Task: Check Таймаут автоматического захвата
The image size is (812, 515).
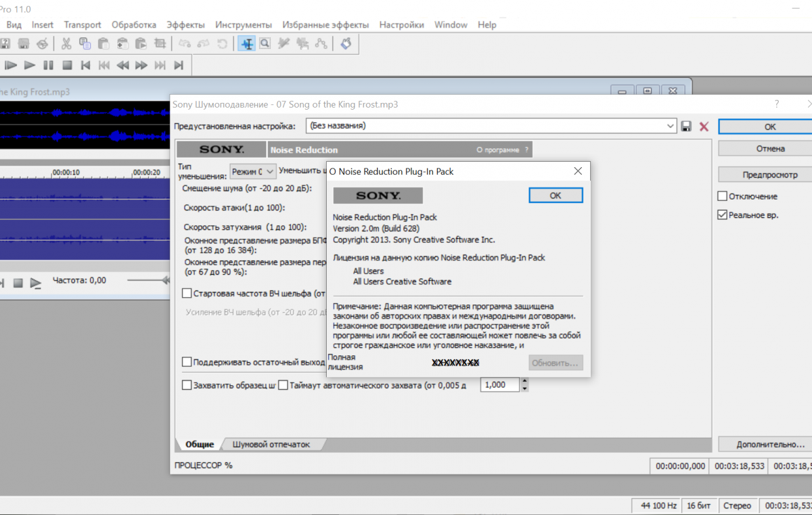Action: (x=284, y=385)
